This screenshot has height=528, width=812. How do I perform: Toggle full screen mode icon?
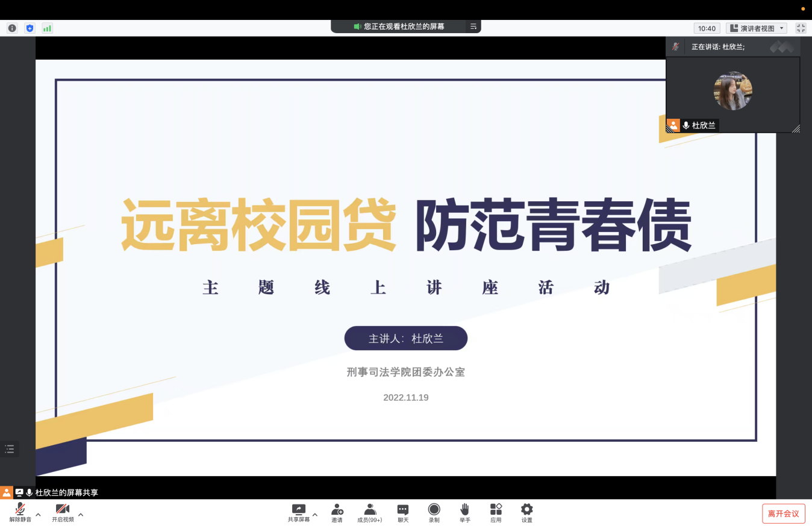[x=801, y=28]
